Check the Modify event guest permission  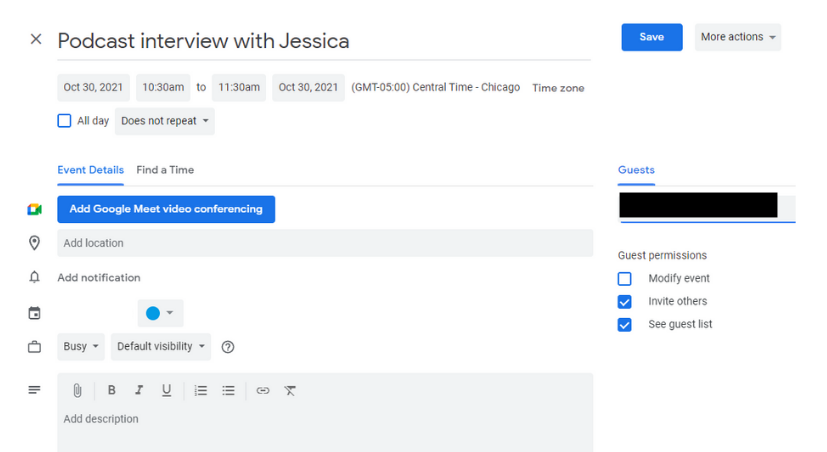(625, 279)
